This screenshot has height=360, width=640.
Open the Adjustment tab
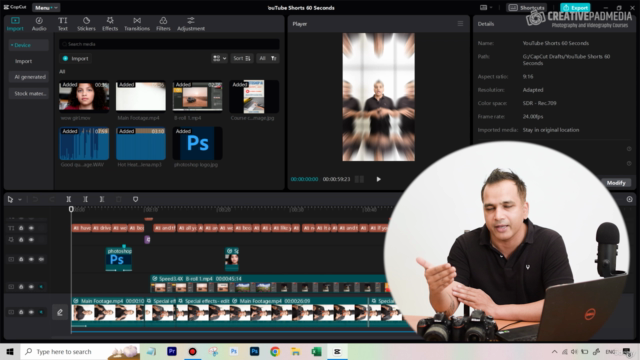point(191,24)
